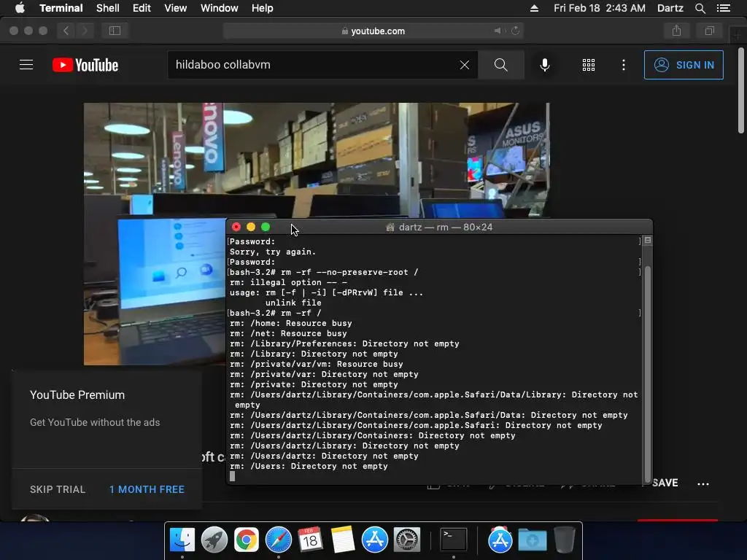
Task: Click the YouTube video player
Action: (317, 162)
